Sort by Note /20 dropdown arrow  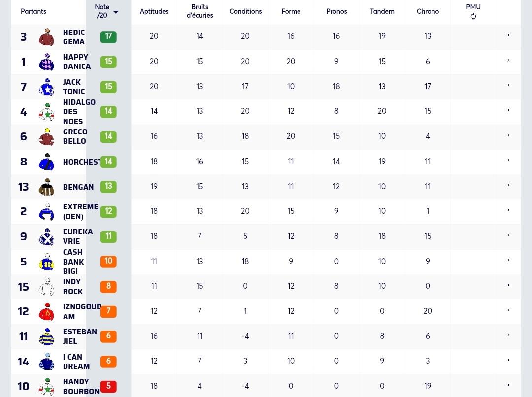coord(116,12)
